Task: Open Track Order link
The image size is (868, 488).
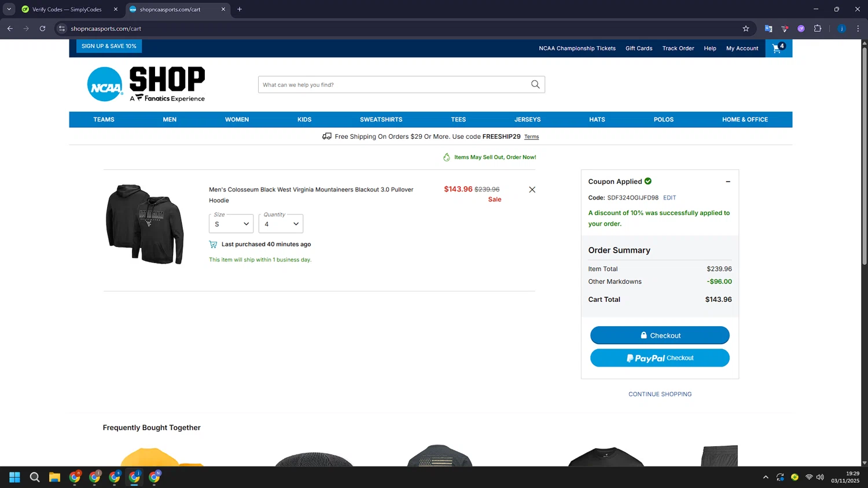Action: tap(678, 49)
